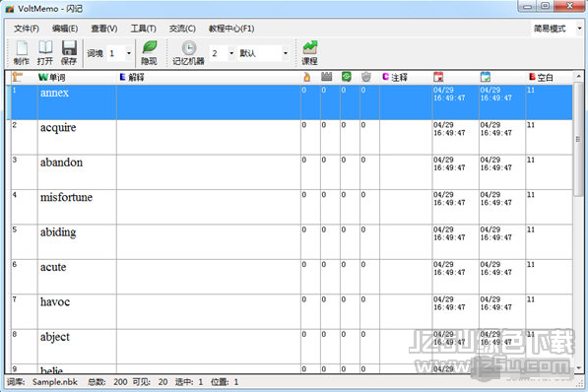Image resolution: width=588 pixels, height=392 pixels.
Task: Click the blue checked calendar header icon
Action: pyautogui.click(x=485, y=77)
